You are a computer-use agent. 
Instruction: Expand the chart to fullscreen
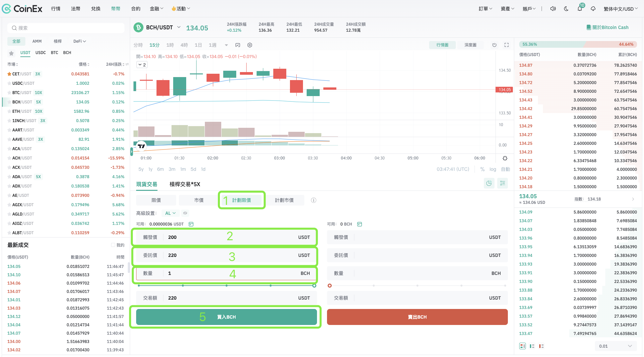[x=507, y=45]
